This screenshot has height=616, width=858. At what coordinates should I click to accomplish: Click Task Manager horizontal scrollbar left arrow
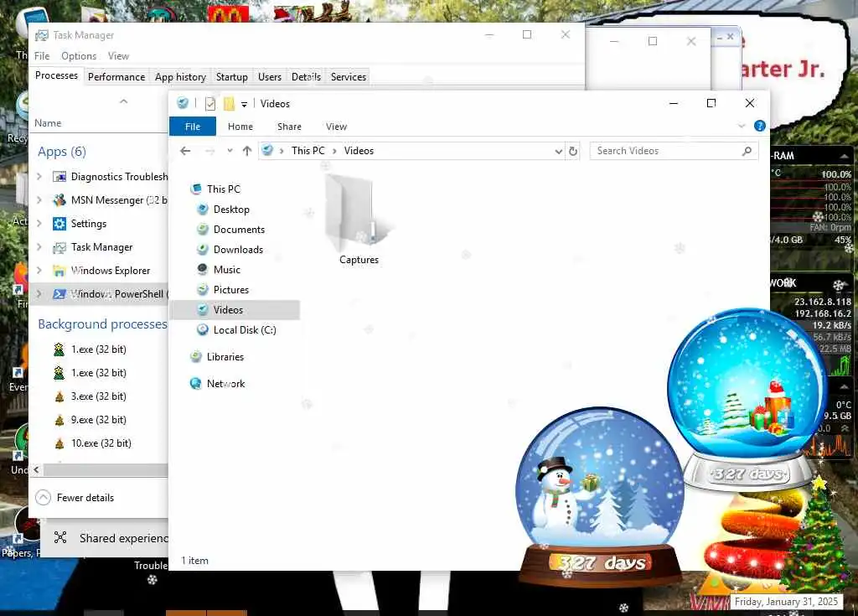click(x=36, y=470)
